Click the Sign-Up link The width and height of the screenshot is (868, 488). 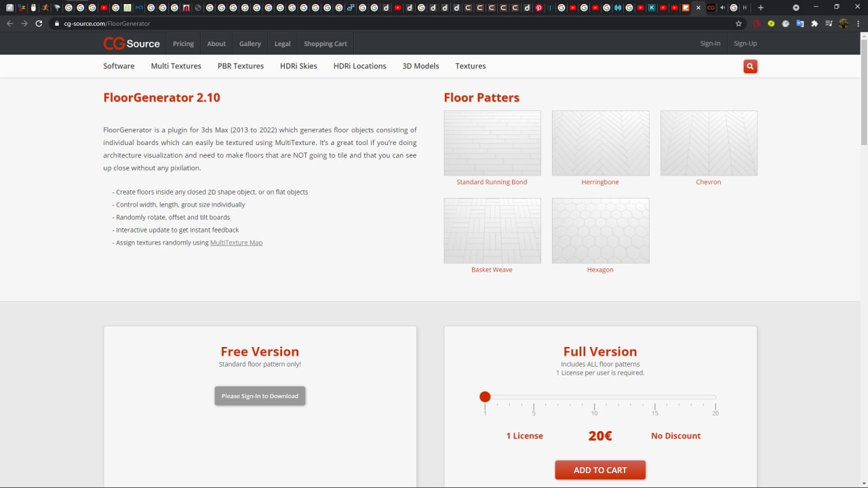[x=745, y=43]
